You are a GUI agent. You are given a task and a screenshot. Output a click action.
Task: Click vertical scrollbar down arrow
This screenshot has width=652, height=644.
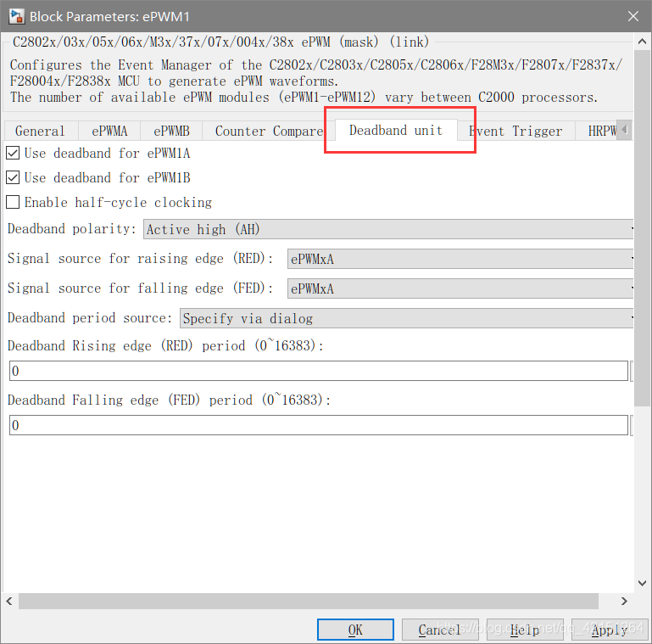pyautogui.click(x=642, y=583)
